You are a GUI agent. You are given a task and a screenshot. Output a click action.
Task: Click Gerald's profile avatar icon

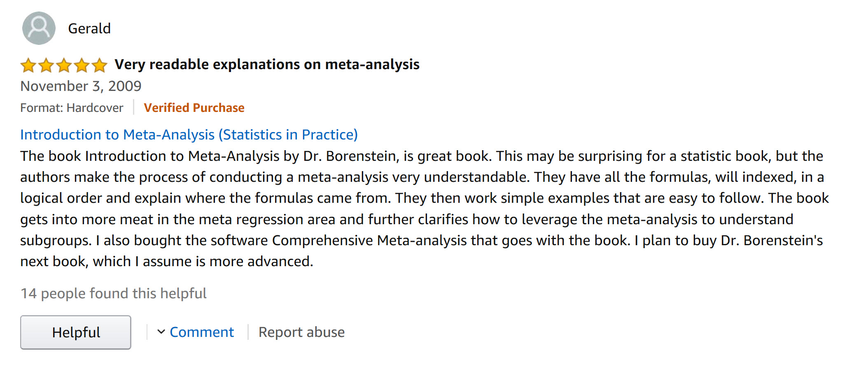pos(39,28)
